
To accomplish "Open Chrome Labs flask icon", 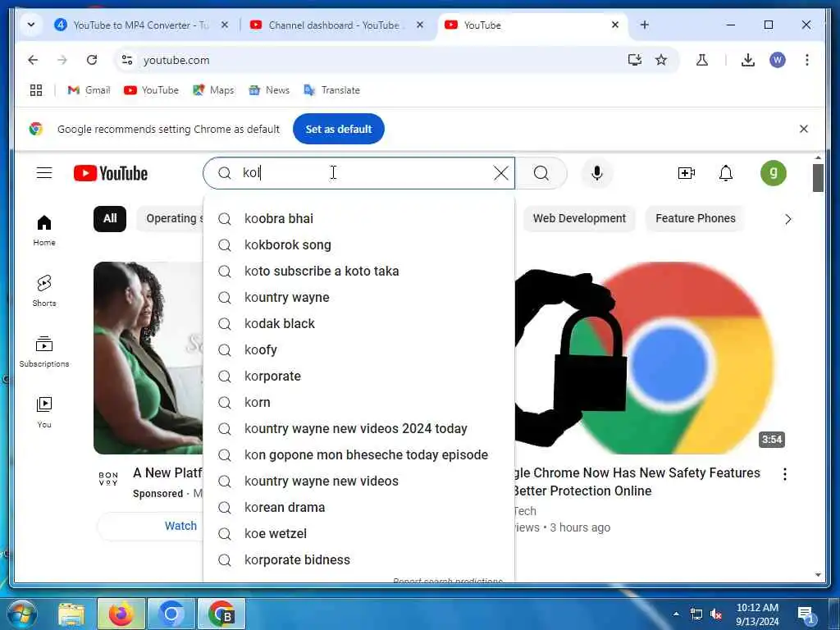I will [x=702, y=60].
